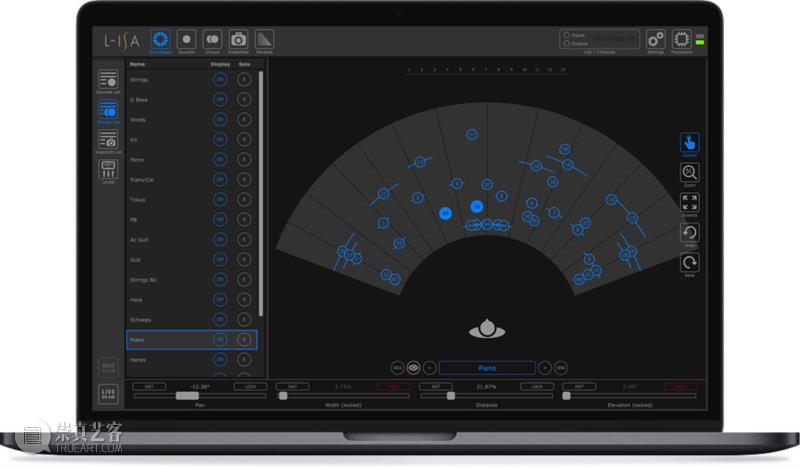The height and width of the screenshot is (468, 800).
Task: Toggle display ON for Kit group
Action: tap(220, 139)
